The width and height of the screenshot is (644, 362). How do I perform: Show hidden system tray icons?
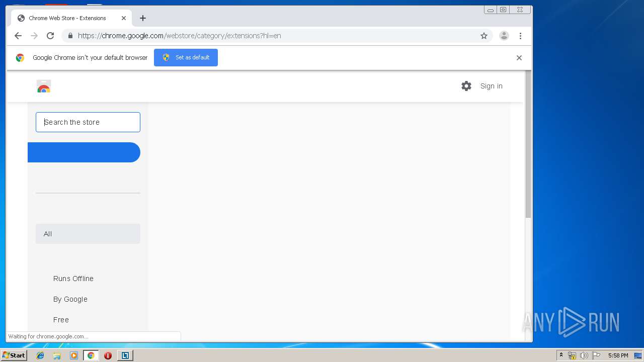coord(561,355)
